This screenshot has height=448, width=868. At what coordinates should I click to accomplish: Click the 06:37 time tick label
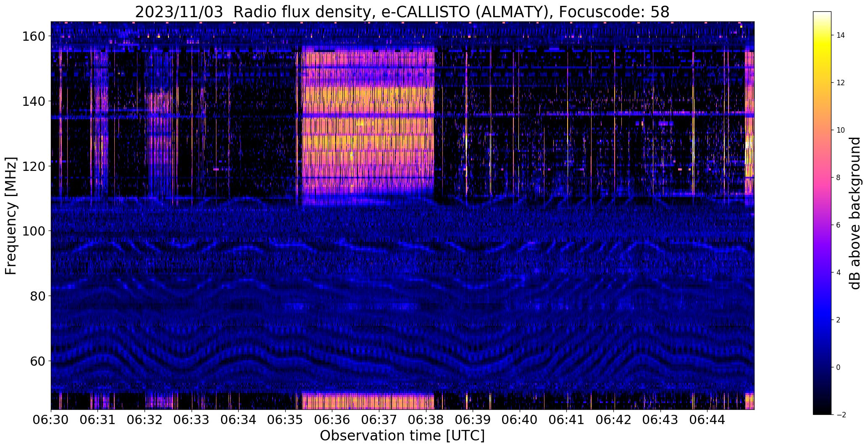tap(379, 419)
